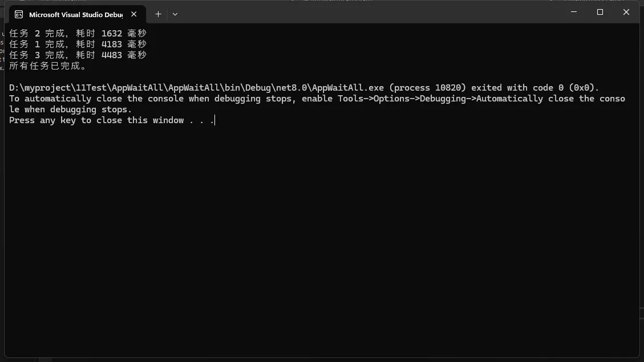This screenshot has width=644, height=362.
Task: Open a new terminal tab
Action: tap(158, 14)
